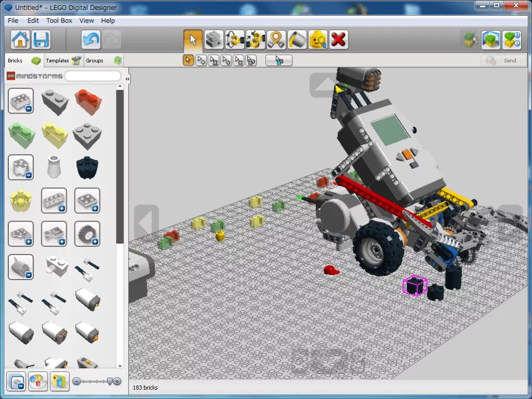
Task: Pick the grey 2x2 brick thumbnail
Action: pyautogui.click(x=87, y=136)
